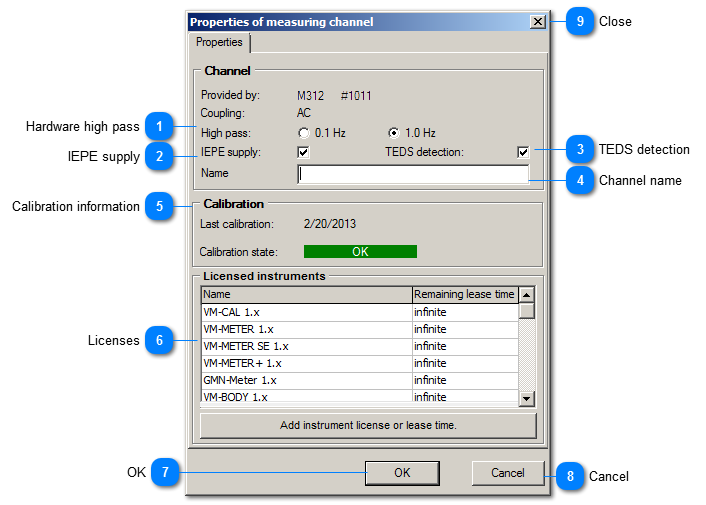The height and width of the screenshot is (505, 706).
Task: Click callout badge 8 next to Cancel
Action: click(x=569, y=476)
